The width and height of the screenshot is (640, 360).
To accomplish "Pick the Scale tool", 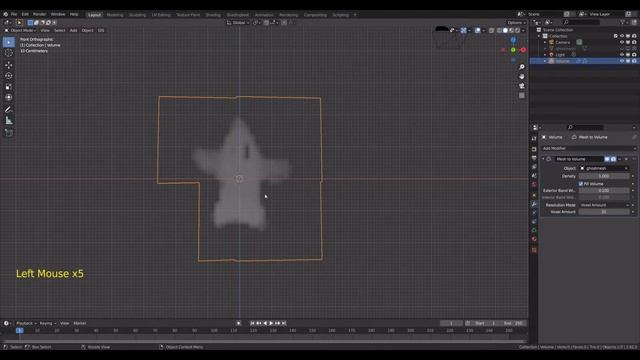I will [x=9, y=87].
